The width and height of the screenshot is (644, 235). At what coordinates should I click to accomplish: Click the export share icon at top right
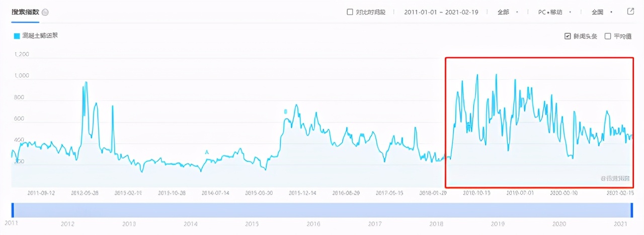tap(630, 12)
